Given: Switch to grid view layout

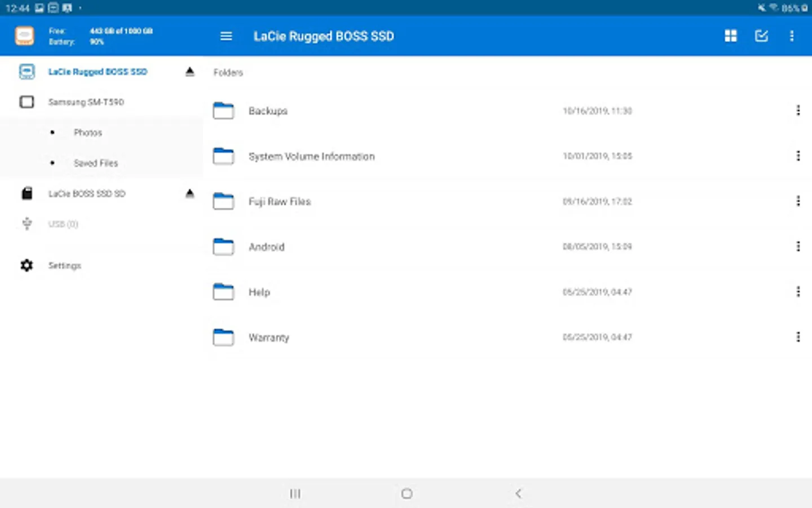Looking at the screenshot, I should click(731, 36).
